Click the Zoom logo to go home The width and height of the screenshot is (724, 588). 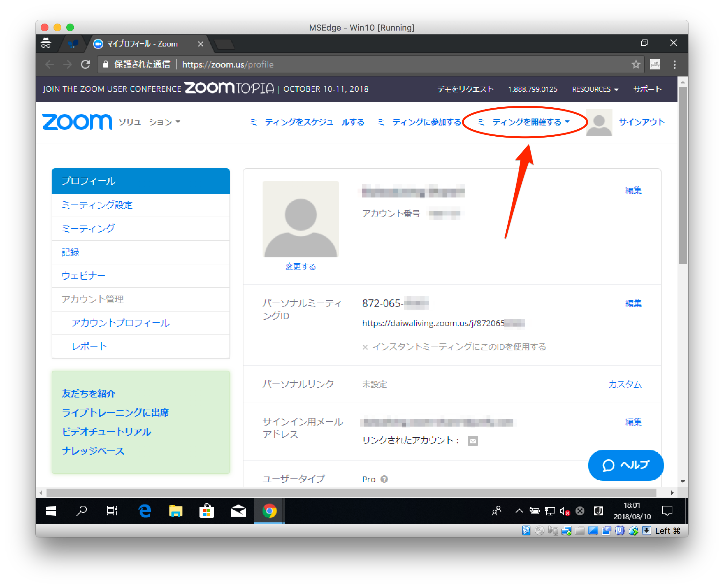tap(77, 122)
